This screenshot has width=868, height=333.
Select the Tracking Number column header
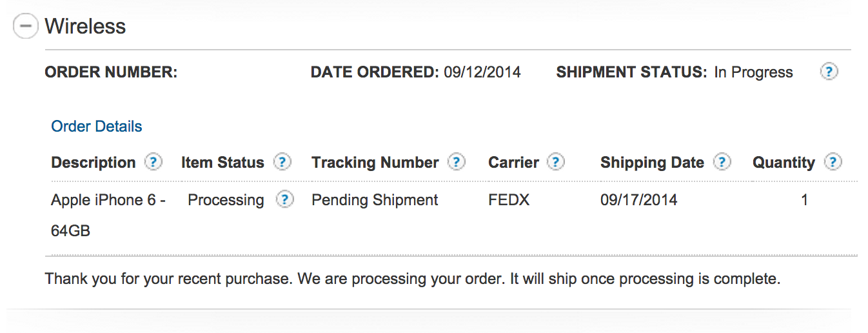pyautogui.click(x=375, y=163)
